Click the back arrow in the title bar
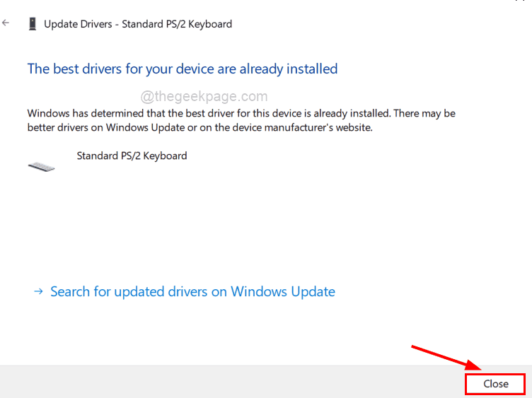The width and height of the screenshot is (532, 398). (6, 23)
